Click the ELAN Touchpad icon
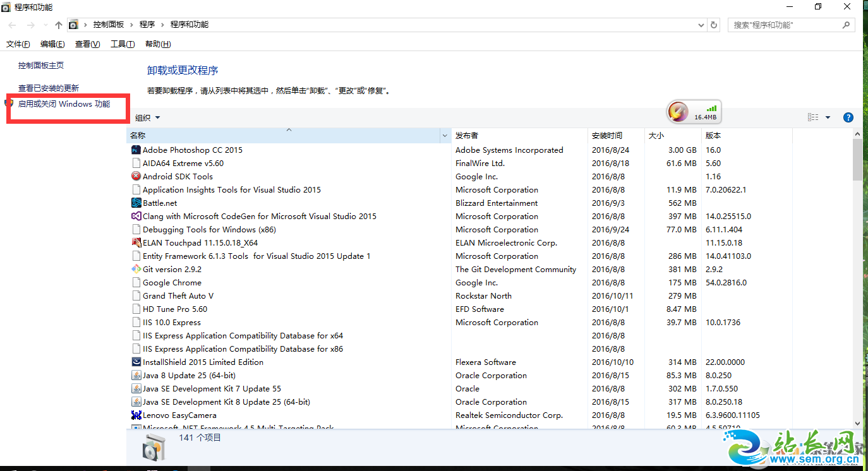Image resolution: width=868 pixels, height=471 pixels. [x=136, y=243]
